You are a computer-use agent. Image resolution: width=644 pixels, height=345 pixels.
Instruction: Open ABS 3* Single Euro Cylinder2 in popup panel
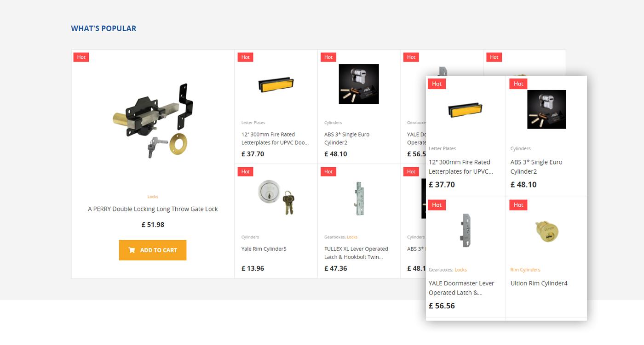pyautogui.click(x=536, y=167)
